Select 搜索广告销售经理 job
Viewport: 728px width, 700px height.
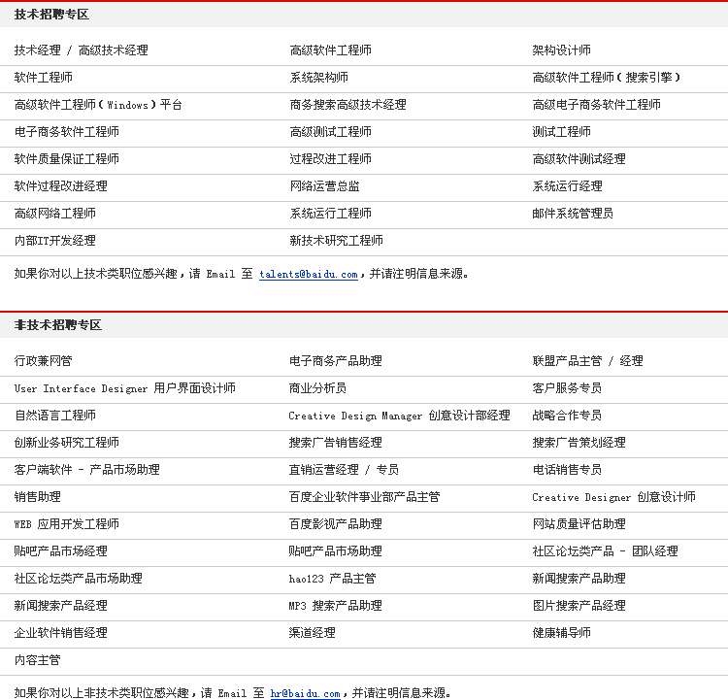pos(336,442)
